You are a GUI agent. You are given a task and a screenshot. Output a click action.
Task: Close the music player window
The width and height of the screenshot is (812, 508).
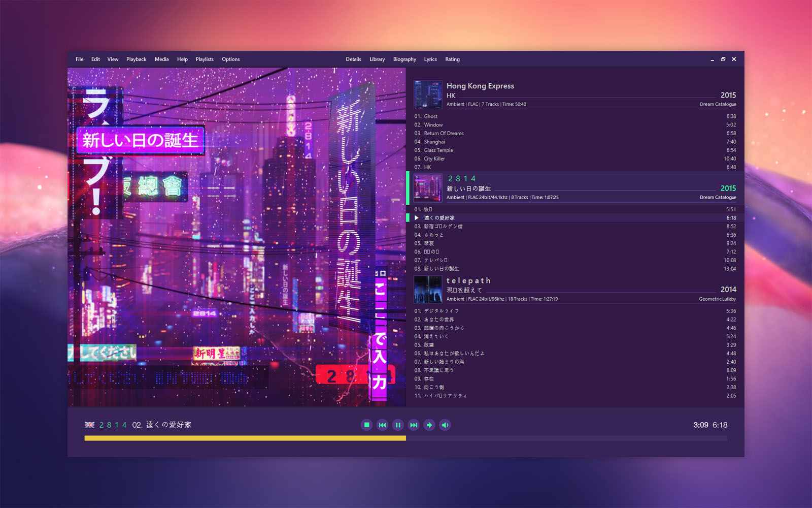coord(734,59)
